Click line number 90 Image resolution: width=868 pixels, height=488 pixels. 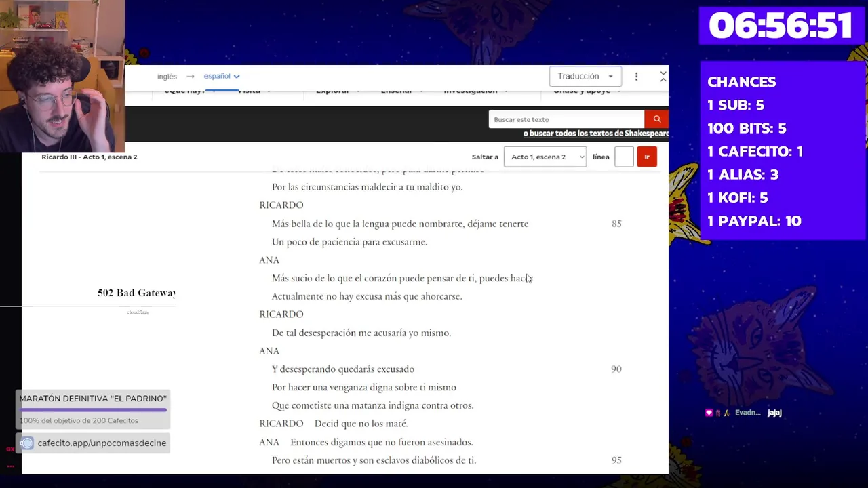pos(616,369)
